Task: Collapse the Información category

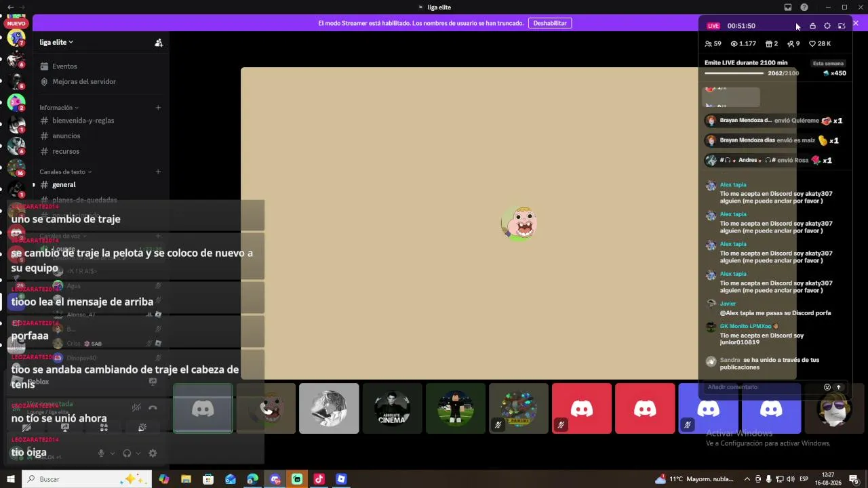Action: 59,108
